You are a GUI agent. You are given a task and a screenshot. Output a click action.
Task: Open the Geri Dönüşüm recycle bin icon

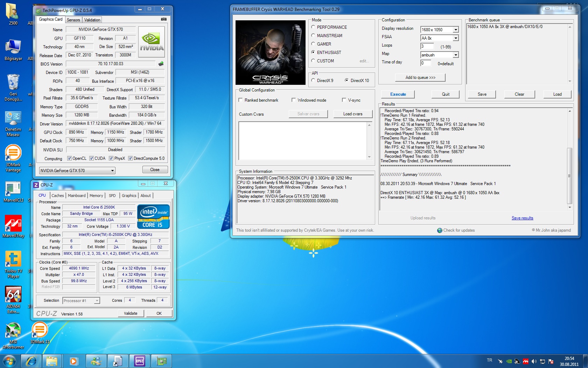13,88
